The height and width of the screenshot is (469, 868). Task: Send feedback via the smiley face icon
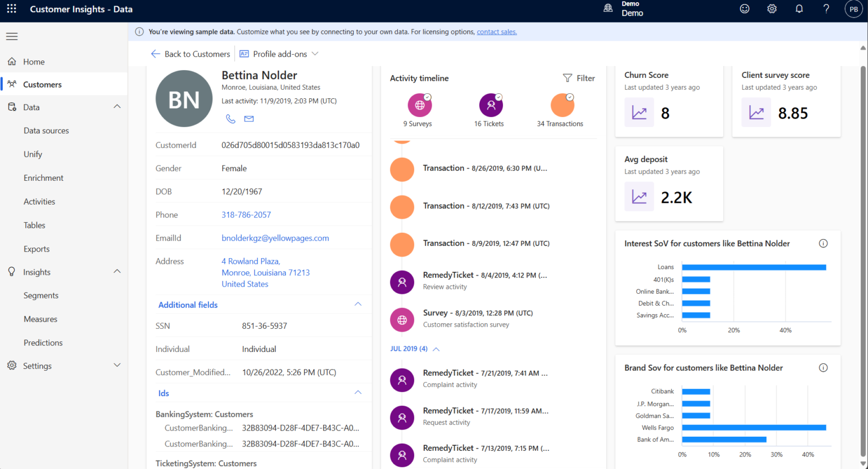pos(744,9)
